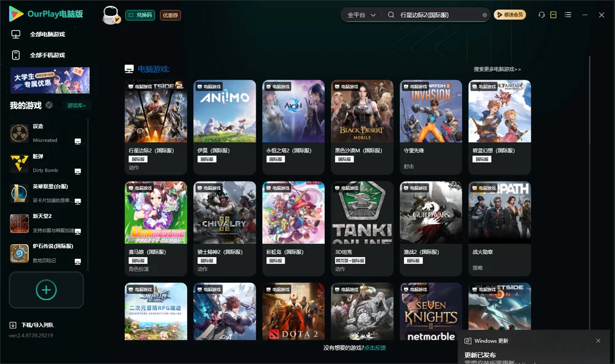
Task: Click PC icon beside Miscreated entry
Action: point(77,141)
